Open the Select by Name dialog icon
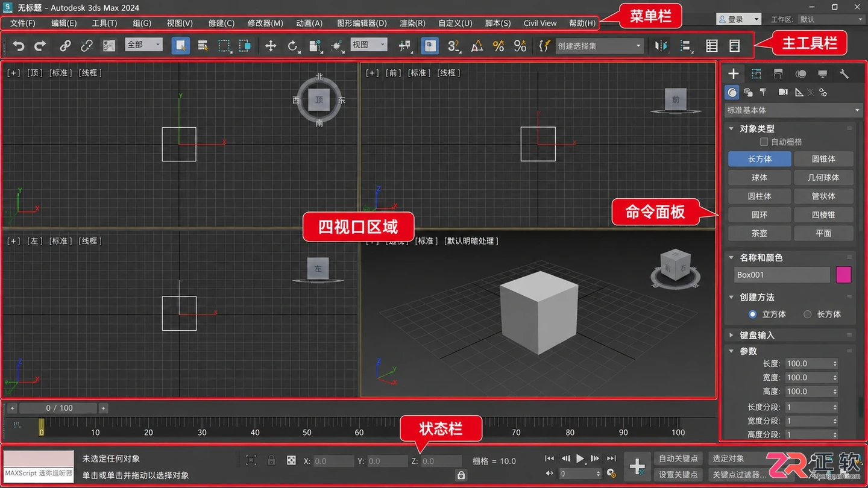Image resolution: width=868 pixels, height=488 pixels. pos(203,46)
